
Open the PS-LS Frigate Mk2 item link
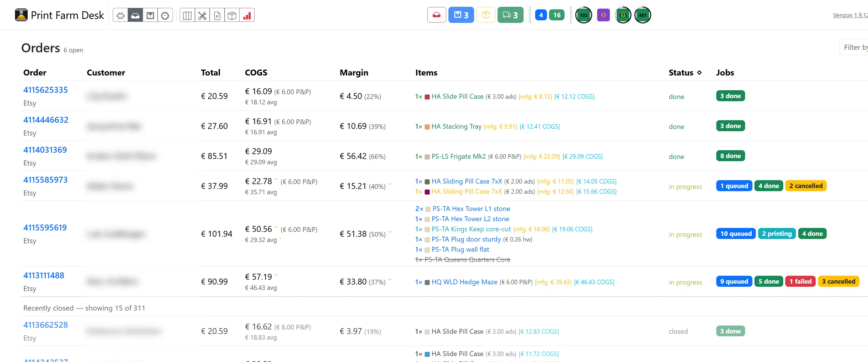point(459,157)
